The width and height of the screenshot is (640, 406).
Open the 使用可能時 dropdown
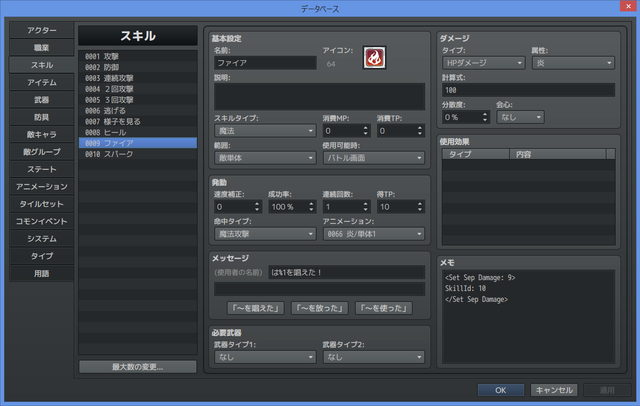[373, 158]
